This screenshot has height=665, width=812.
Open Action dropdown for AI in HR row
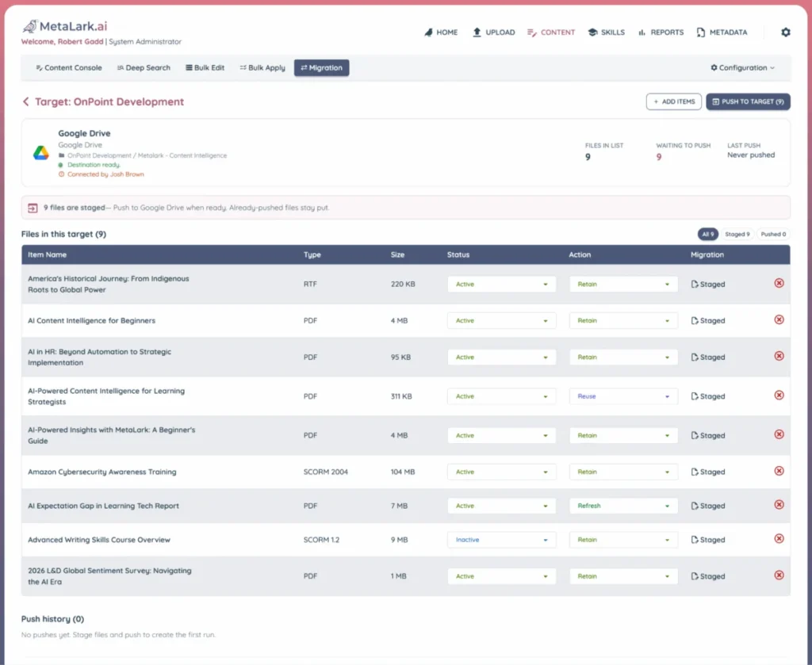tap(623, 357)
